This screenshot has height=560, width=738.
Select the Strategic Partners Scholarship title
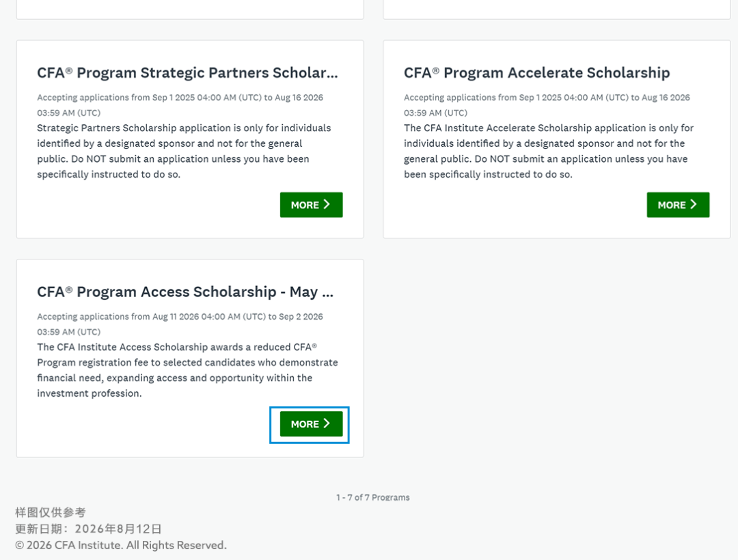click(187, 73)
